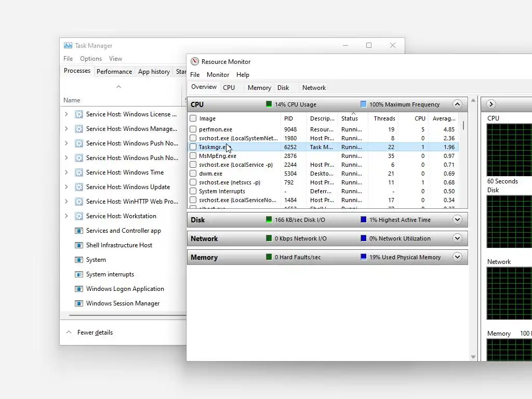This screenshot has height=399, width=532.
Task: Expand the Disk section in Resource Monitor
Action: (x=457, y=220)
